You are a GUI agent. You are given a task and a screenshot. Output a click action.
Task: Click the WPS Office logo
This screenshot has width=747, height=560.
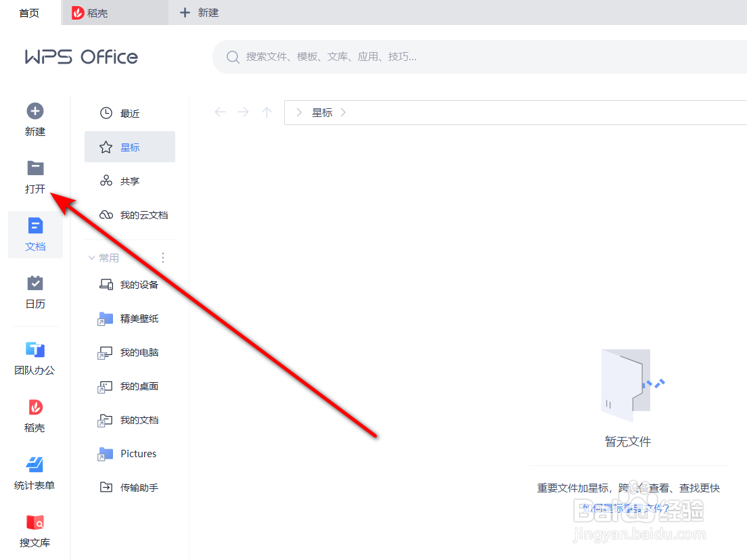(x=81, y=57)
